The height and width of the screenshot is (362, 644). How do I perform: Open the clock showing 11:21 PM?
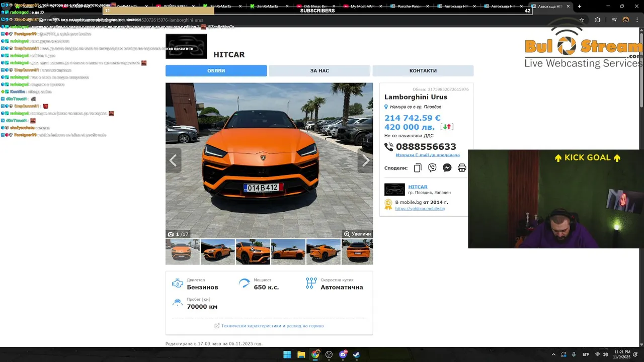(x=622, y=354)
